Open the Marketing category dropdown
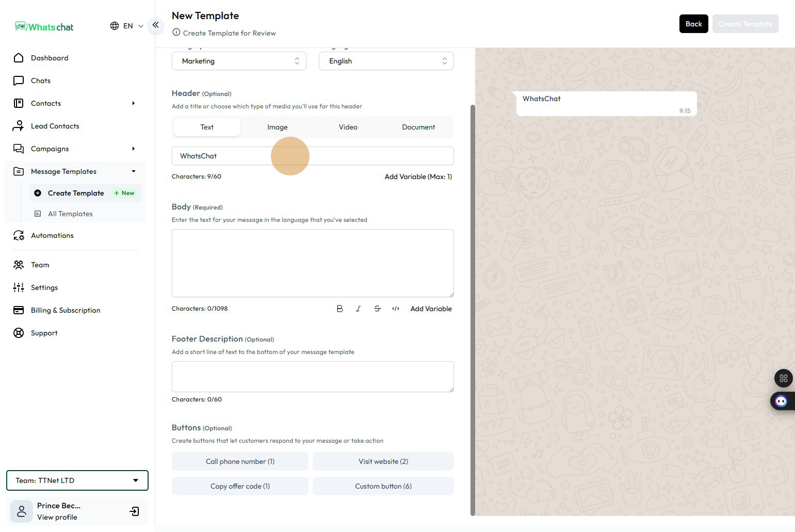 [239, 61]
